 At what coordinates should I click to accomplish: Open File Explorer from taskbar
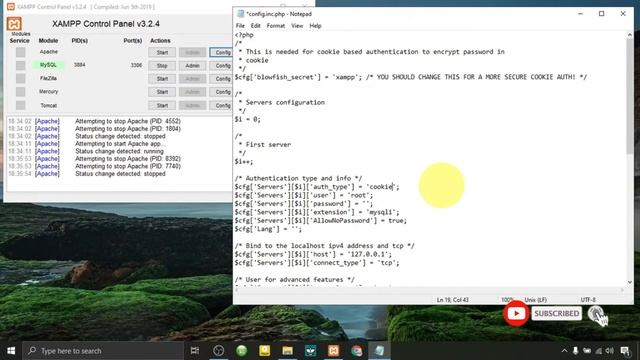coord(287,351)
